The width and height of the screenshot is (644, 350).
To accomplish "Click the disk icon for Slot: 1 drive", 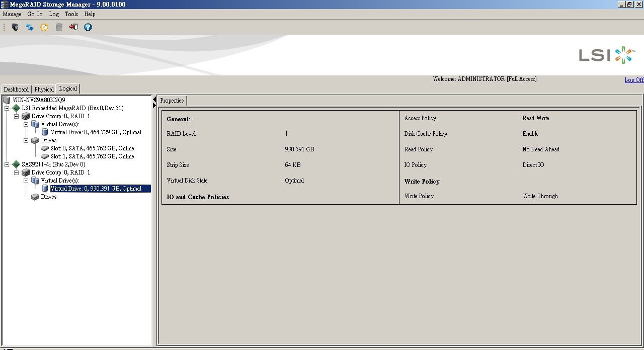I will pos(45,156).
